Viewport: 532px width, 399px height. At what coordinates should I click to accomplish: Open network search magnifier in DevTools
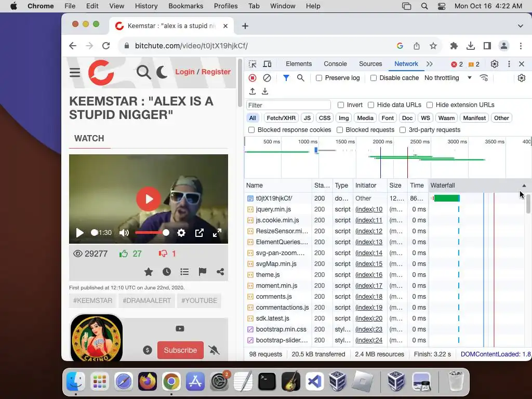point(300,78)
